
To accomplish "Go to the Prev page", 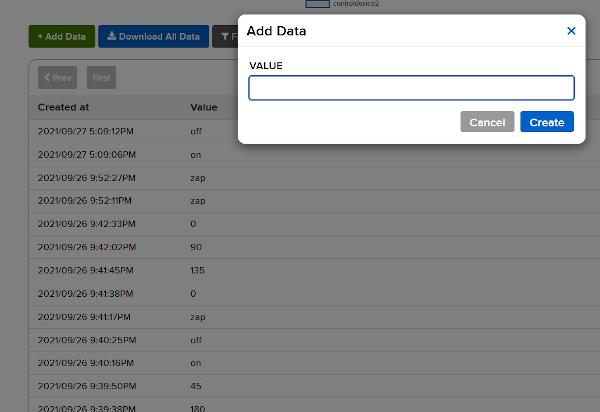I will (x=57, y=77).
